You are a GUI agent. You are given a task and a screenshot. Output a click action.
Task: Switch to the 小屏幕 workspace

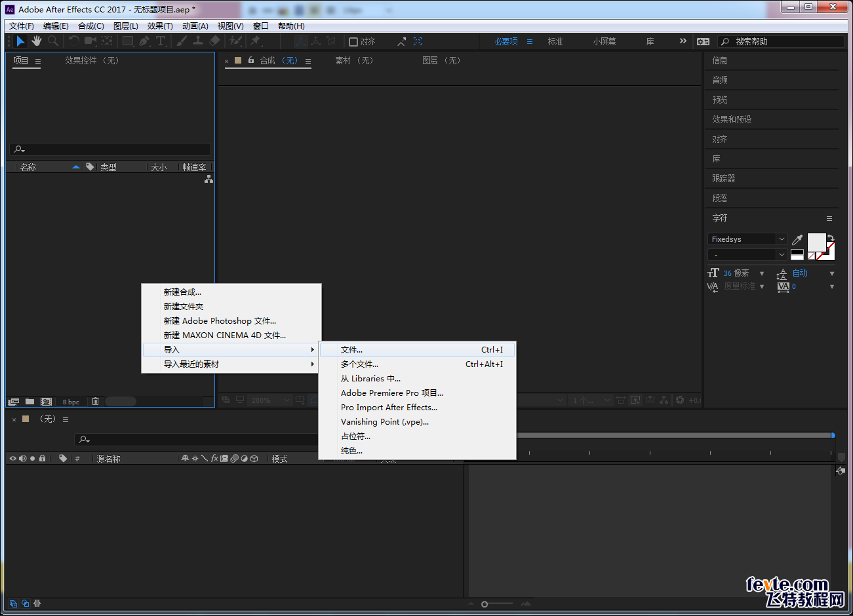pos(605,41)
